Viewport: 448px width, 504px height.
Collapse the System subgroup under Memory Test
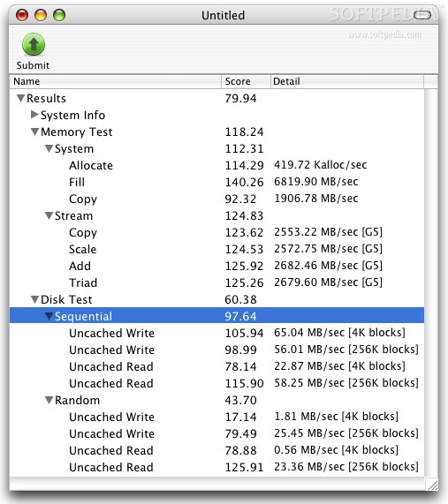[49, 148]
